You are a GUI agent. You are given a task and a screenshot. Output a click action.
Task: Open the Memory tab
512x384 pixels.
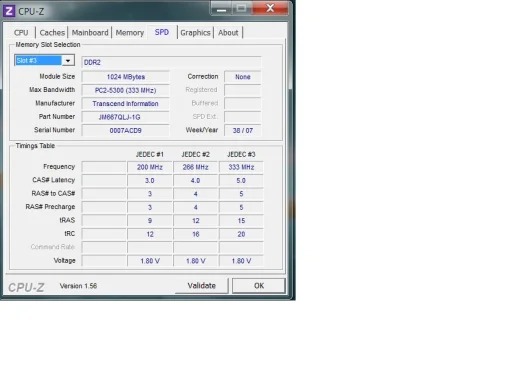click(x=130, y=33)
